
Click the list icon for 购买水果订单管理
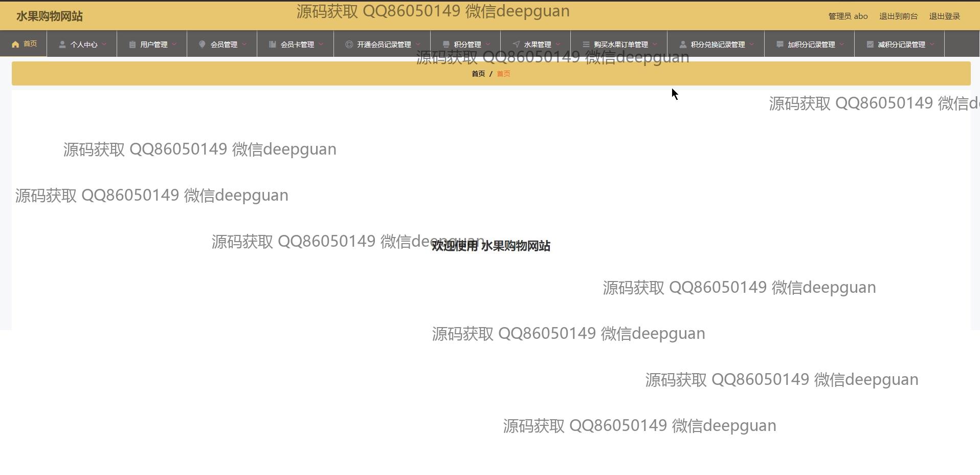click(x=586, y=45)
